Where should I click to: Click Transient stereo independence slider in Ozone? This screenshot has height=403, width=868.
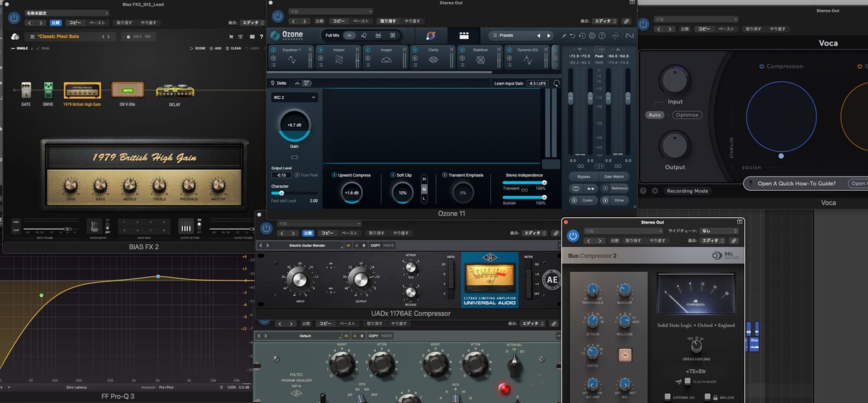pos(524,182)
